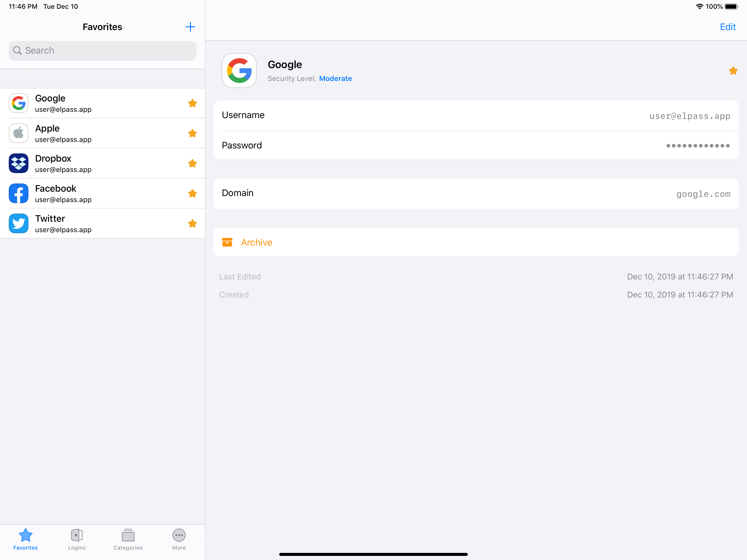The image size is (747, 560).
Task: Click the large Google logo in detail header
Action: point(239,71)
